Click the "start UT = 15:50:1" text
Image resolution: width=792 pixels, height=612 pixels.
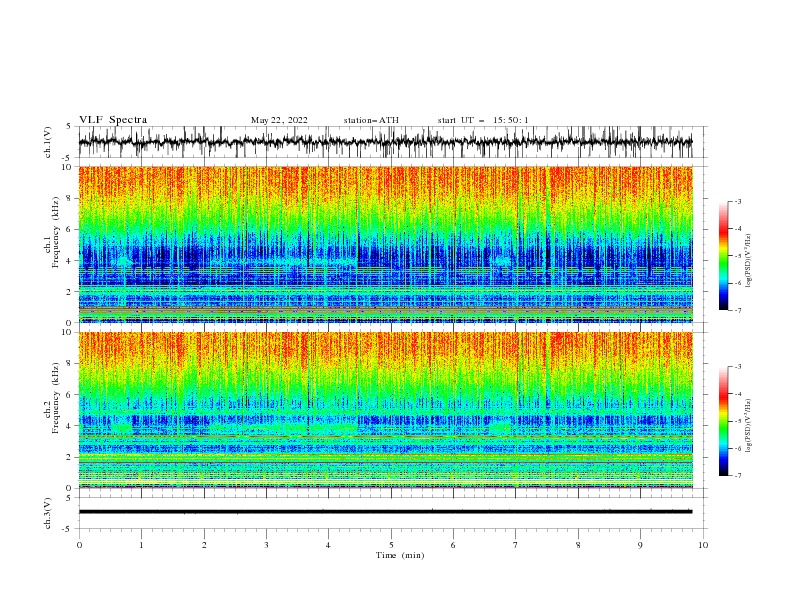483,120
